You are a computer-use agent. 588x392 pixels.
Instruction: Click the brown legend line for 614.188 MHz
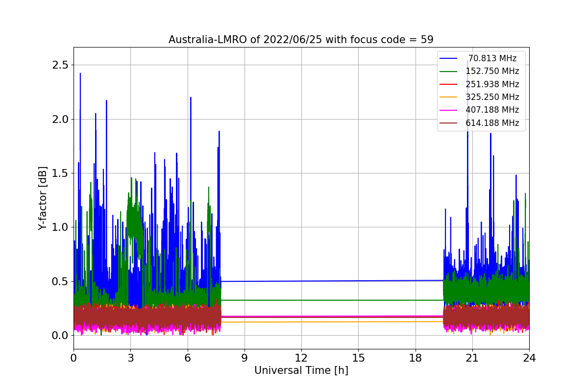coord(449,123)
